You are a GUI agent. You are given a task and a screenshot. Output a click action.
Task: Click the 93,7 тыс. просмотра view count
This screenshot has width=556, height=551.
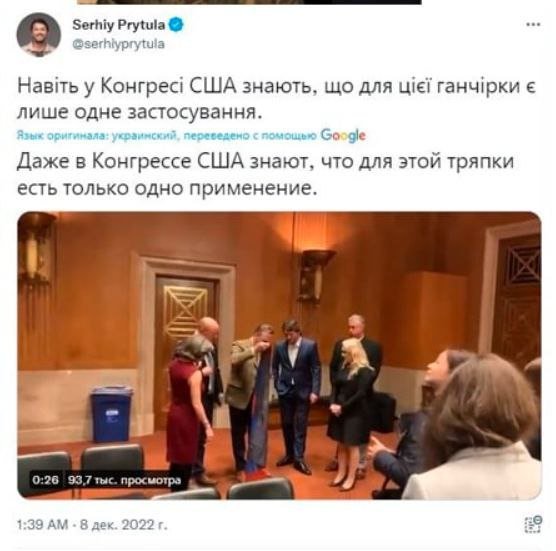(124, 480)
